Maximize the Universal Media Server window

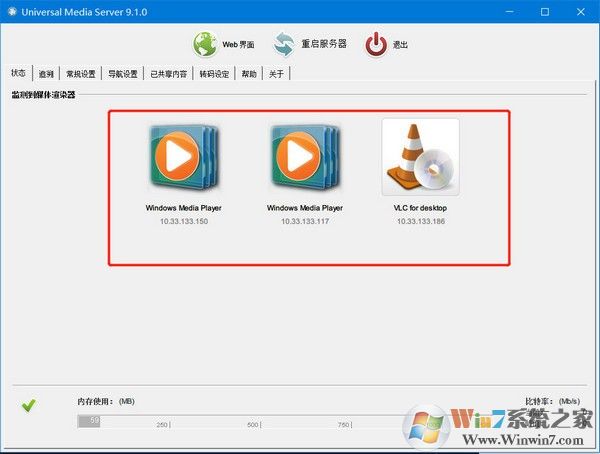click(x=545, y=12)
